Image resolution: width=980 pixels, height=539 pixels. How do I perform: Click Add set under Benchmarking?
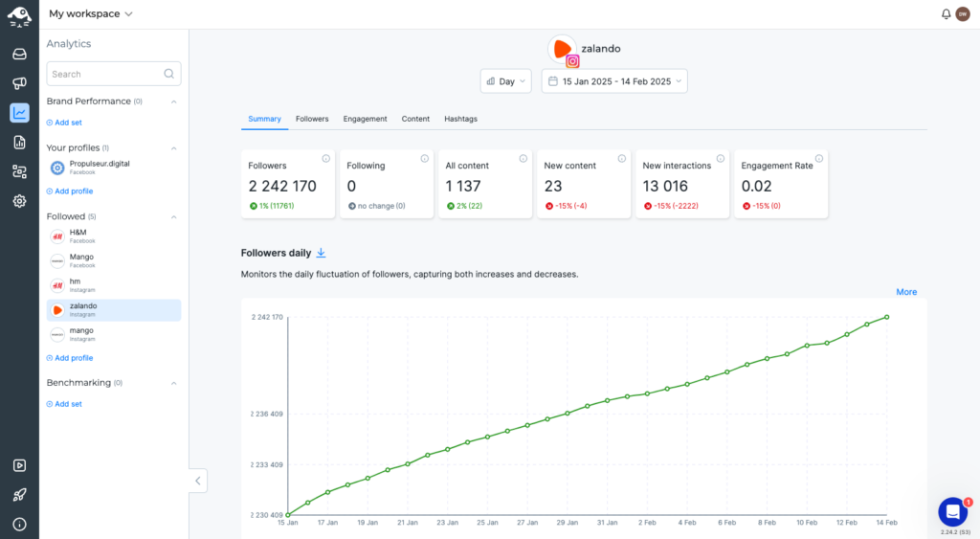(x=64, y=404)
